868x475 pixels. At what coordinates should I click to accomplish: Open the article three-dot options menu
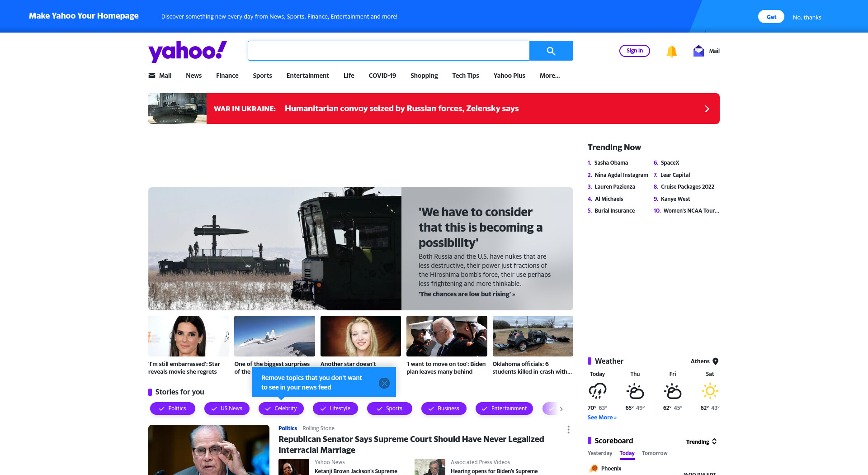568,429
